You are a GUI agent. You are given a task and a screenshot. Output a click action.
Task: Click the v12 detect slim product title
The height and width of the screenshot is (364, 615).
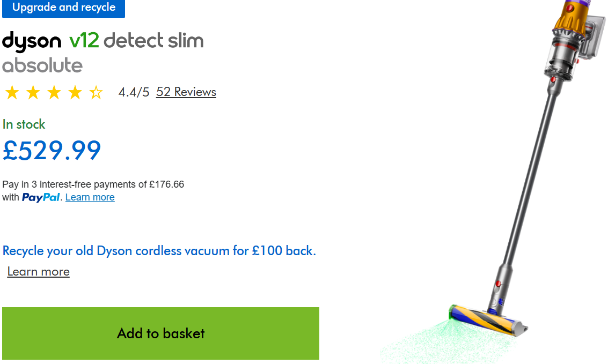[x=136, y=41]
